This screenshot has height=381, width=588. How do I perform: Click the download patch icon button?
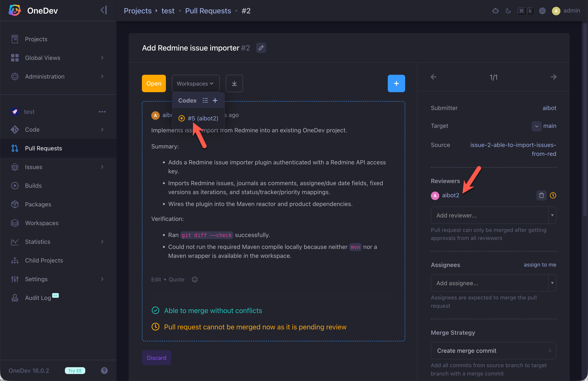234,84
